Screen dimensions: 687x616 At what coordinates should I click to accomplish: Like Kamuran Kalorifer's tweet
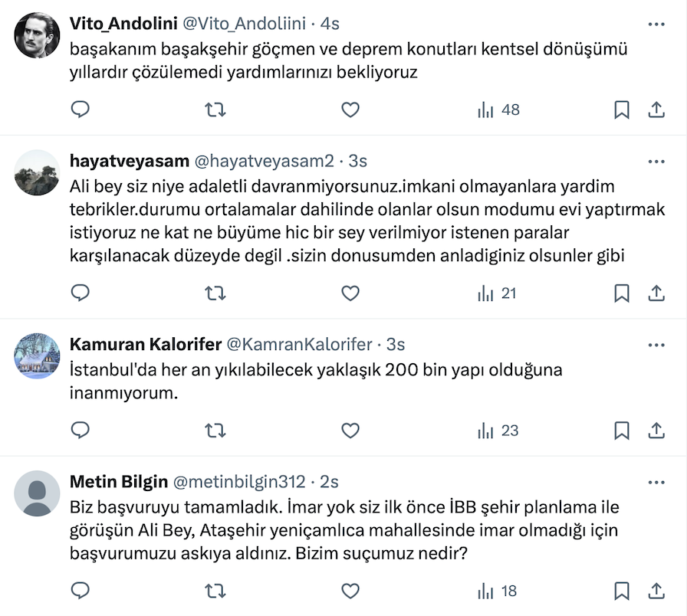click(350, 431)
